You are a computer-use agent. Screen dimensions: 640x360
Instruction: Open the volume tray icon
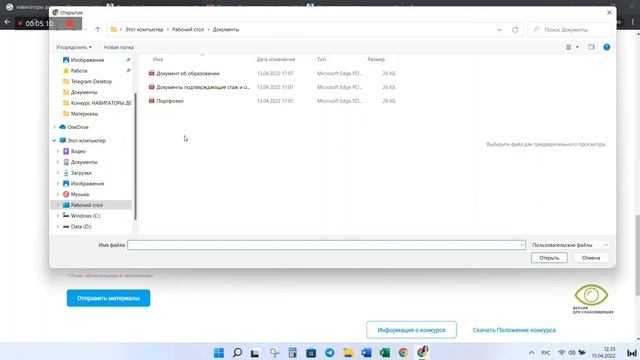[572, 353]
